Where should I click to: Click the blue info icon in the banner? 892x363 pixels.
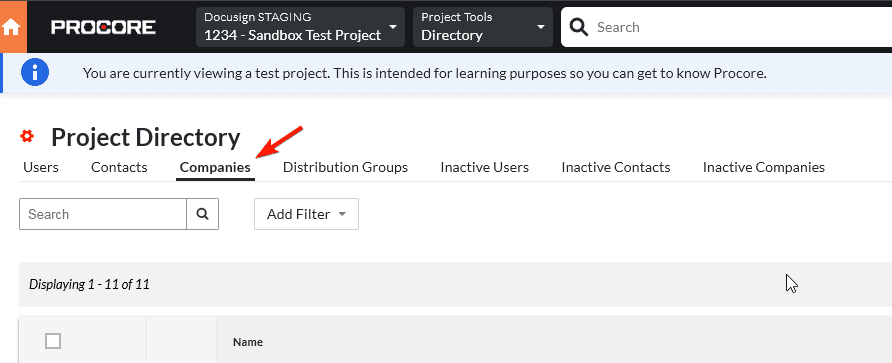pyautogui.click(x=35, y=73)
